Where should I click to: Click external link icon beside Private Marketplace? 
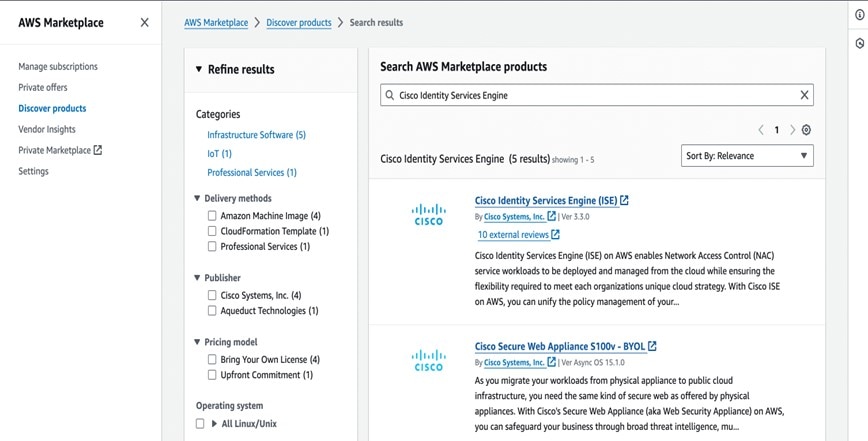click(x=98, y=150)
